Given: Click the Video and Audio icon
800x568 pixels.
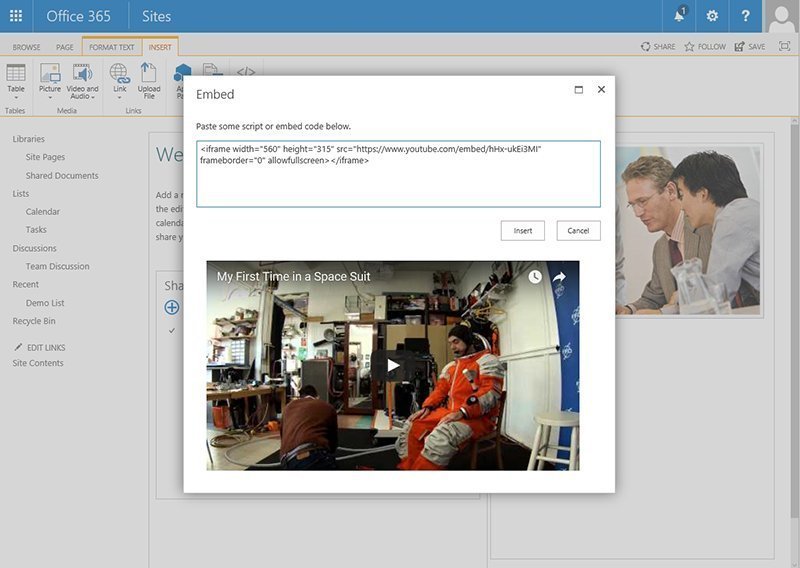Looking at the screenshot, I should (83, 73).
